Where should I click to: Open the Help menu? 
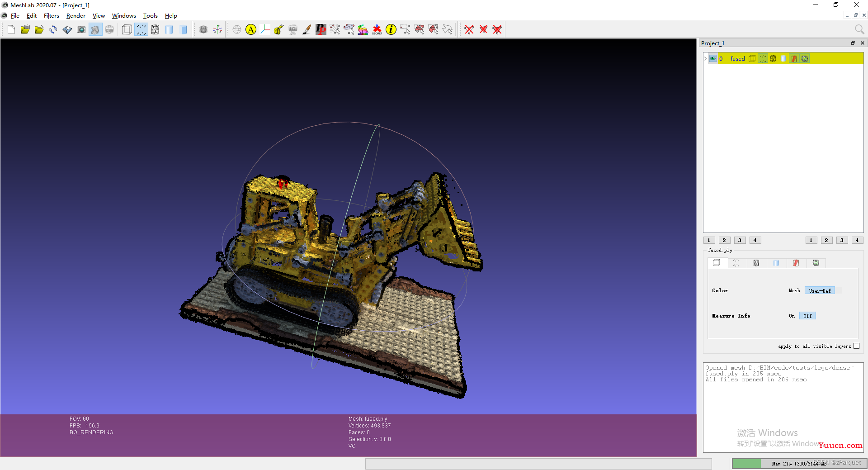[171, 16]
